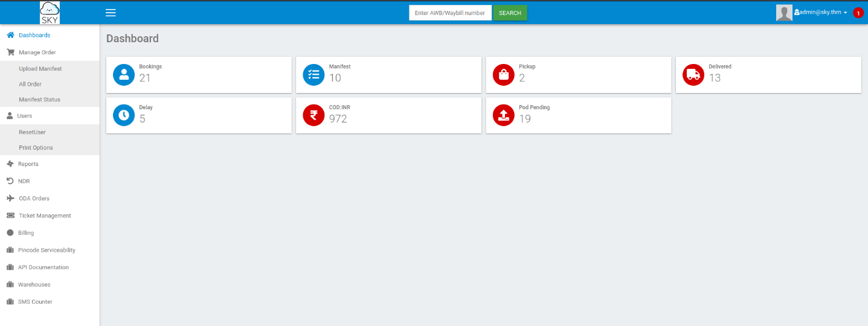This screenshot has width=868, height=326.
Task: Click the Pod Pending upload icon
Action: pyautogui.click(x=503, y=115)
